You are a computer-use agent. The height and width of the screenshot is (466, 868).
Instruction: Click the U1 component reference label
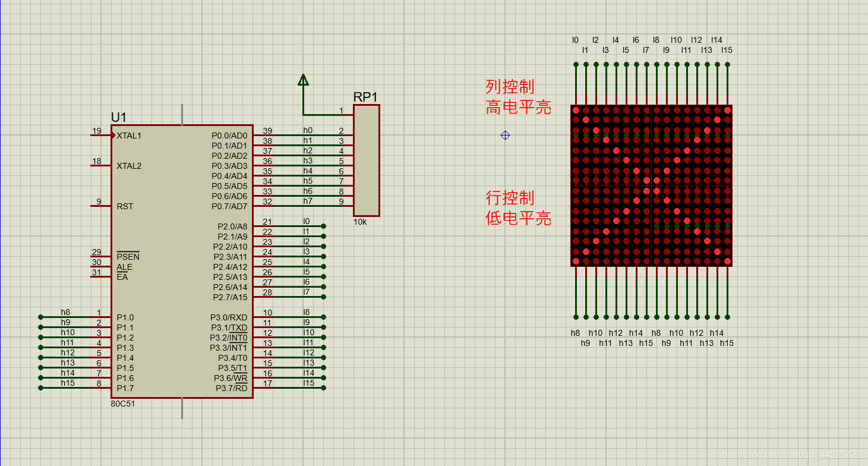pyautogui.click(x=119, y=117)
